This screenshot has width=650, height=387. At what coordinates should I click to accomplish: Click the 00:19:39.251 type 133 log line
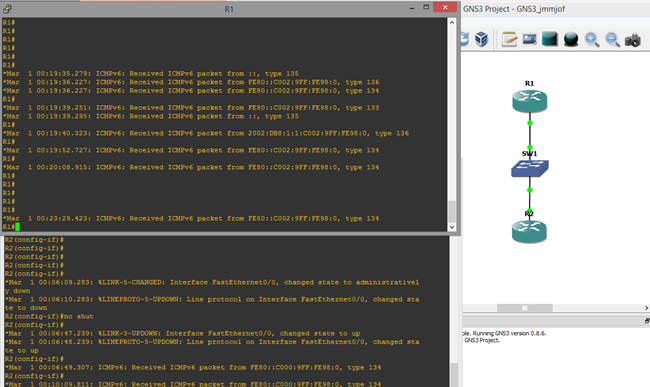coord(191,107)
